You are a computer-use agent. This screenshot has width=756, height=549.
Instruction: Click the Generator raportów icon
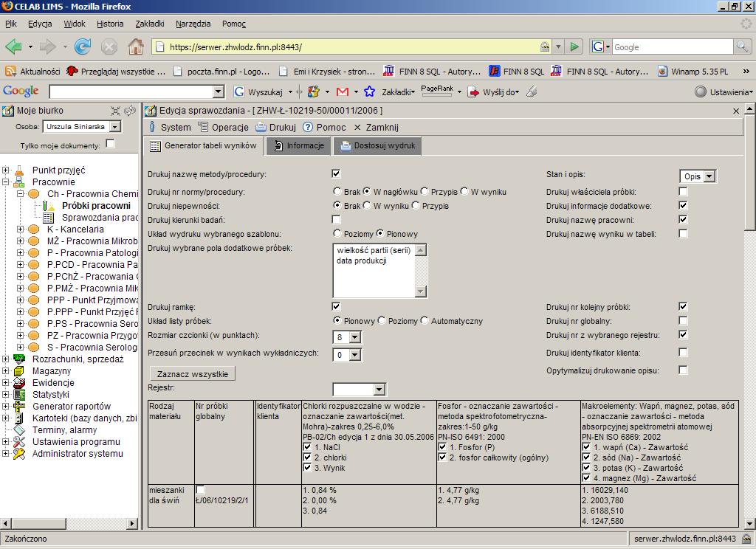click(x=19, y=407)
